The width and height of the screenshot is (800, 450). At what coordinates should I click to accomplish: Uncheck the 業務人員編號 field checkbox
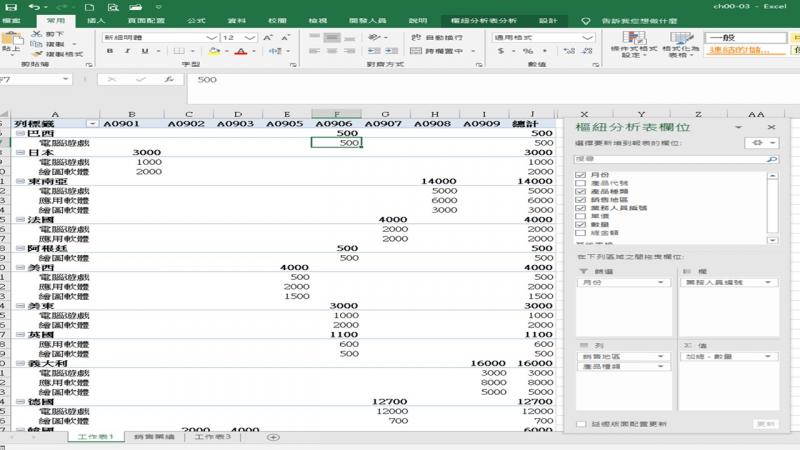click(x=580, y=208)
